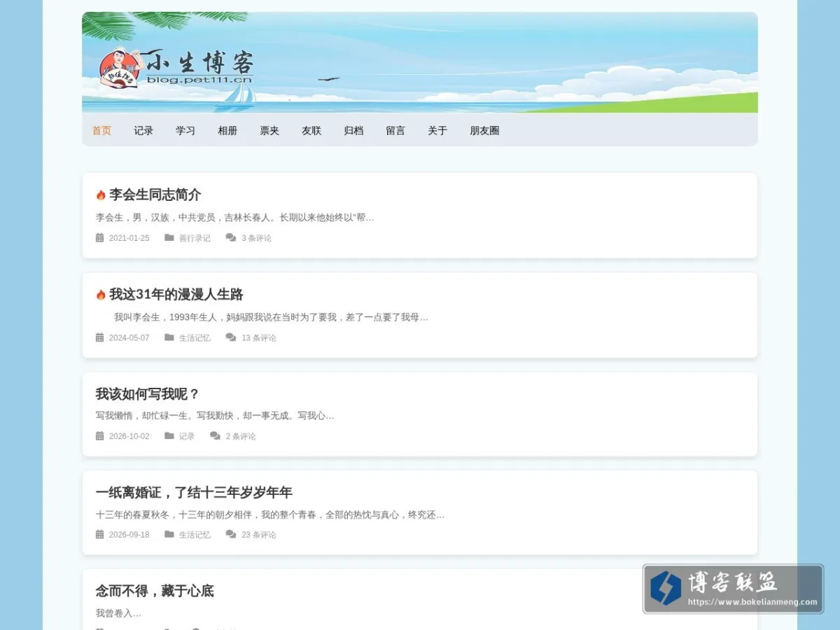840x630 pixels.
Task: Click fire icon beside 我这31年的漫漫人生路
Action: pos(101,295)
